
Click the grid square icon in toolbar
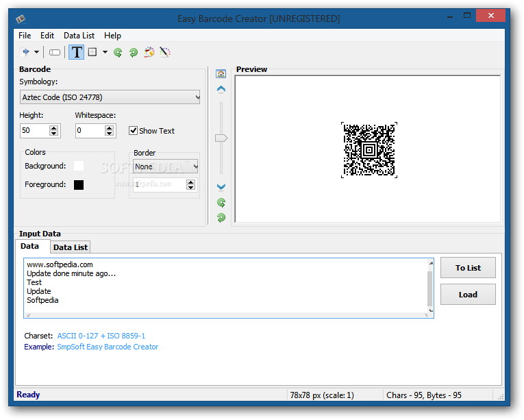click(92, 52)
